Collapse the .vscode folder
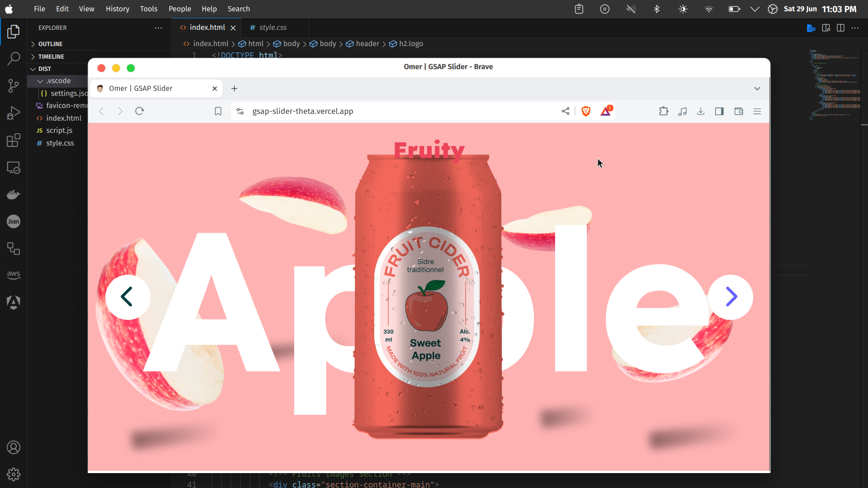868x488 pixels. tap(58, 81)
